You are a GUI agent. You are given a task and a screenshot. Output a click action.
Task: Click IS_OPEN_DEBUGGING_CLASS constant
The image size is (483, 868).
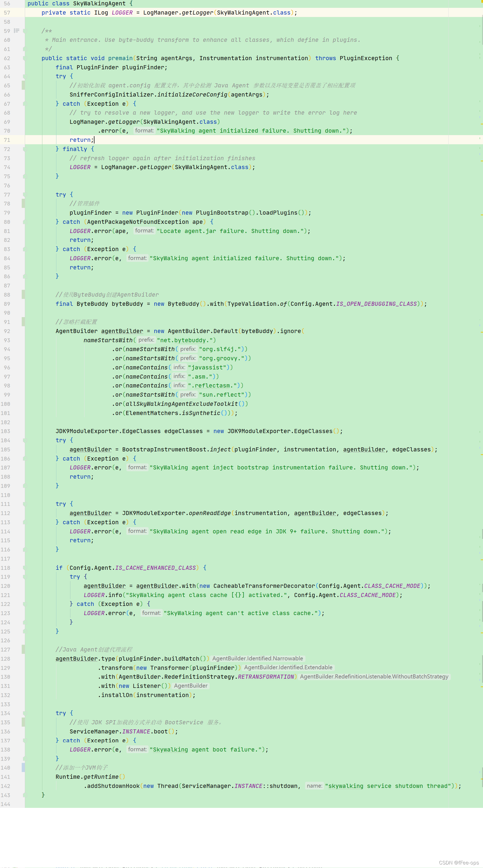click(x=376, y=304)
